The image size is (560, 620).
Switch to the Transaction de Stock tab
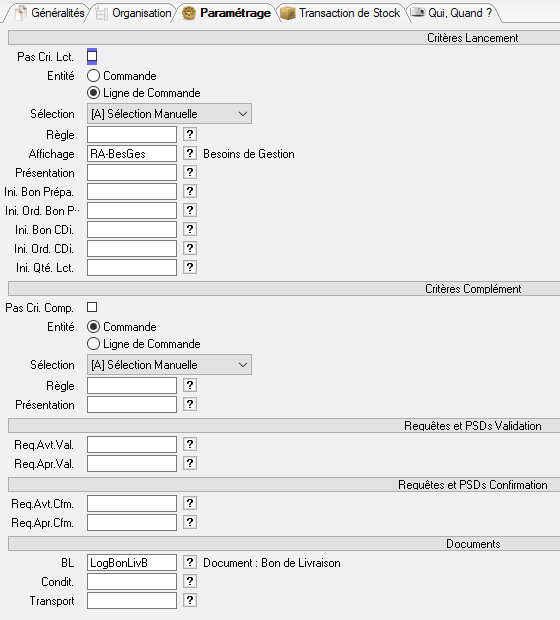click(x=341, y=13)
